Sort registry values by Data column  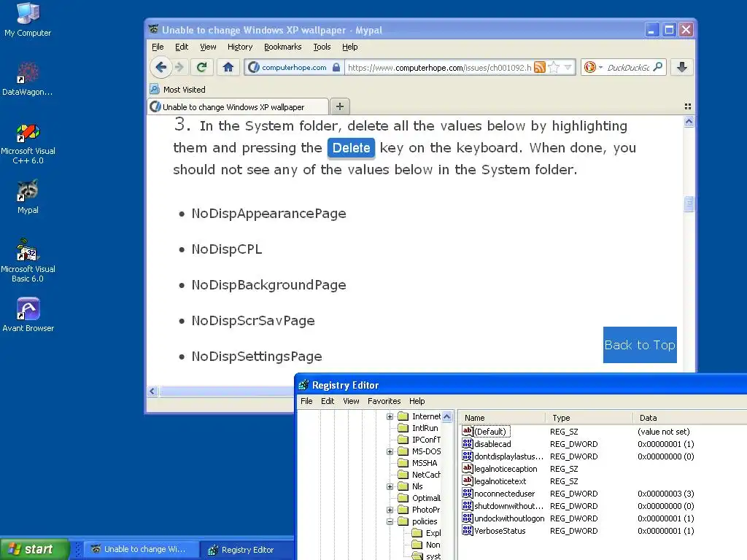click(x=690, y=418)
